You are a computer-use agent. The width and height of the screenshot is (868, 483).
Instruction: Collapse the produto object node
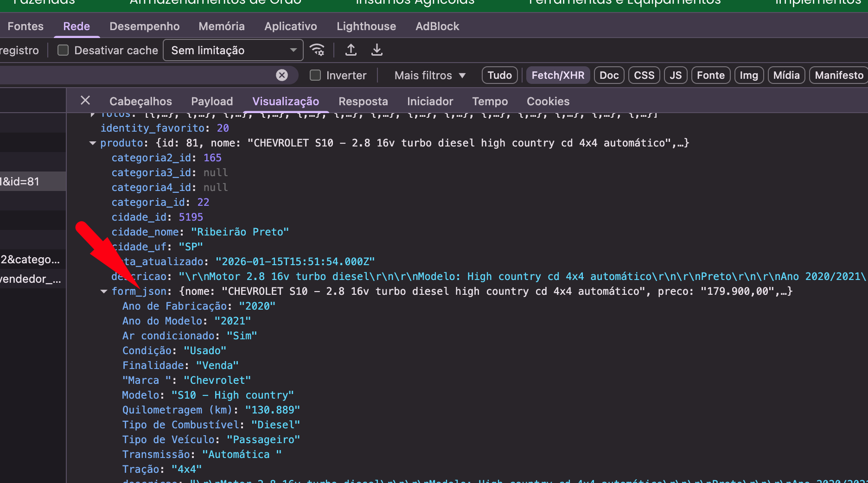pyautogui.click(x=93, y=143)
